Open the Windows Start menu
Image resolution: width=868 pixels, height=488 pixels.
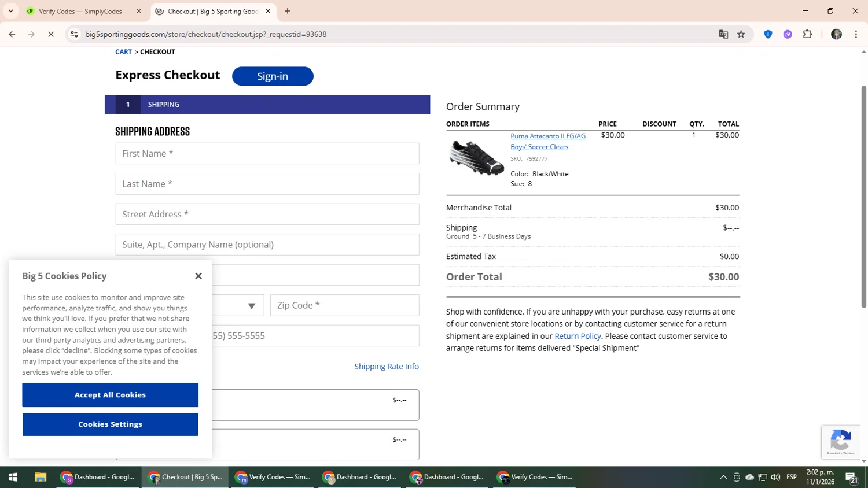13,477
